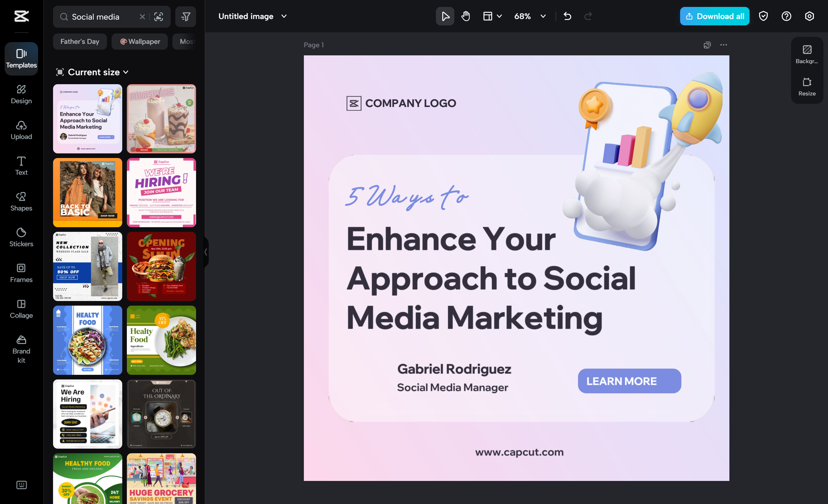This screenshot has width=828, height=504.
Task: Select the Hand tool in toolbar
Action: coord(465,16)
